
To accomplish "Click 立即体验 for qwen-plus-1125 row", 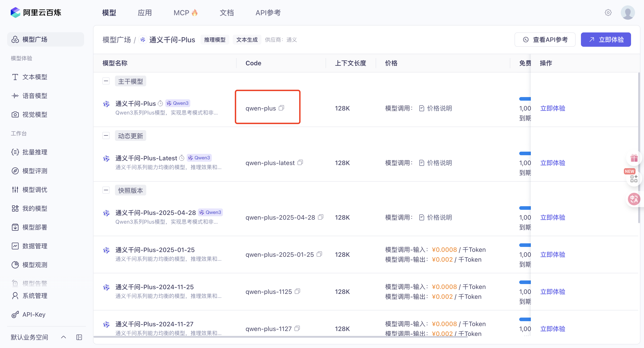I will tap(553, 291).
